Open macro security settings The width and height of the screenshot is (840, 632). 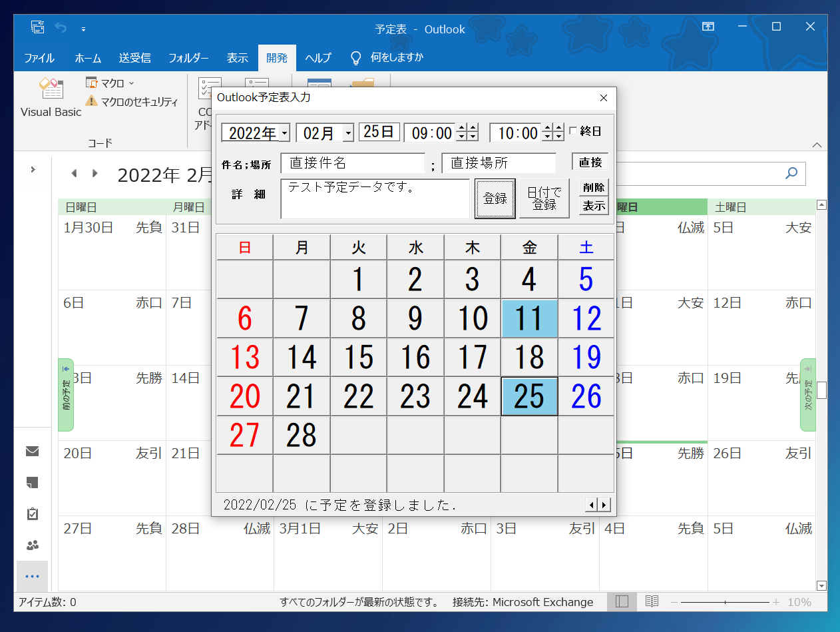132,101
